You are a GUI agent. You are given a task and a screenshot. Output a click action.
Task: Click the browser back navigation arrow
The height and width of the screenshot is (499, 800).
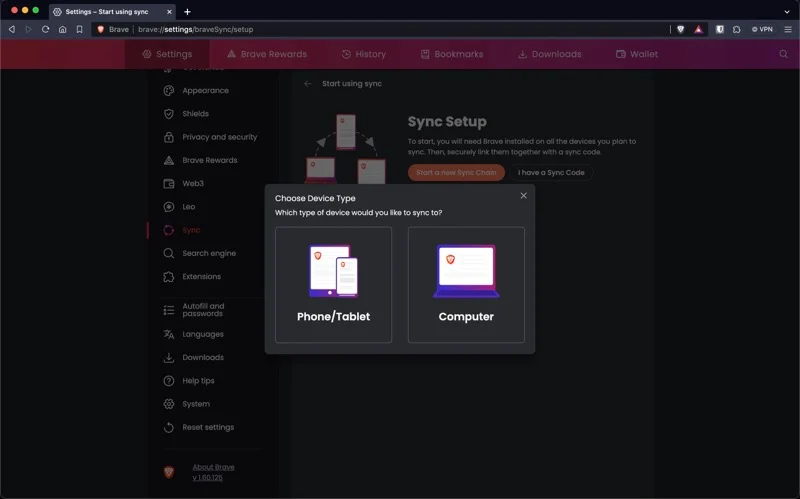tap(12, 29)
